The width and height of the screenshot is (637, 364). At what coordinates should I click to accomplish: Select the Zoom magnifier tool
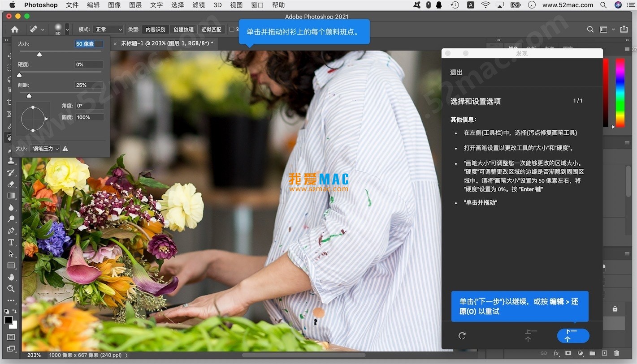pos(11,289)
